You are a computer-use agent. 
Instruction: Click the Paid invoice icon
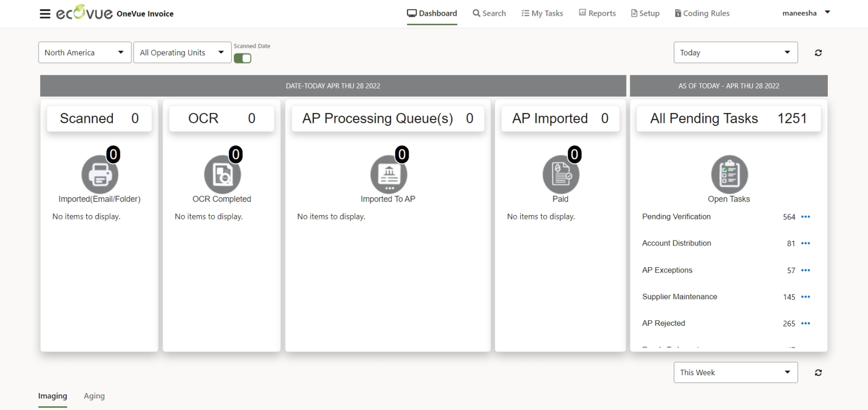pos(561,174)
